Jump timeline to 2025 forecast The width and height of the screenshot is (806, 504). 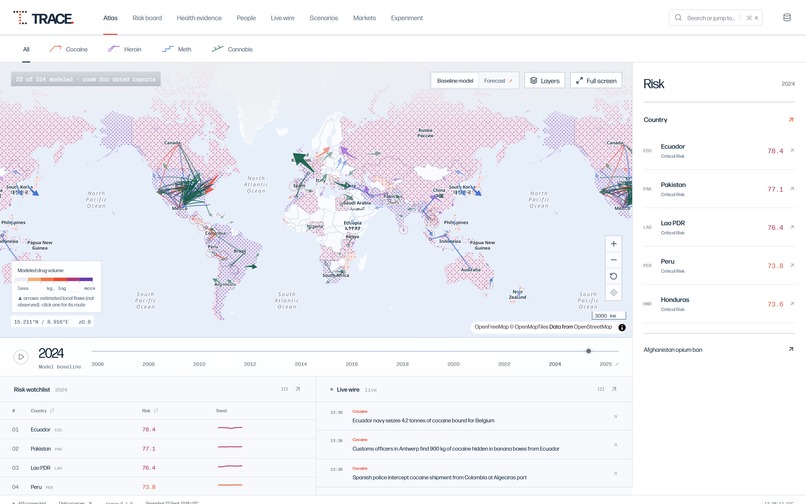point(609,364)
